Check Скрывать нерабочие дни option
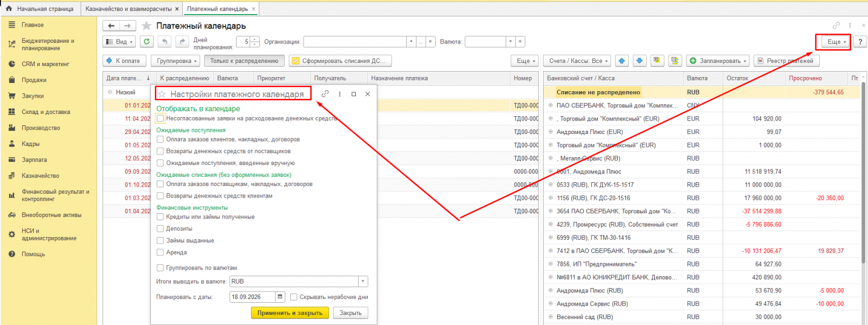Viewport: 868px width, 325px height. click(293, 297)
